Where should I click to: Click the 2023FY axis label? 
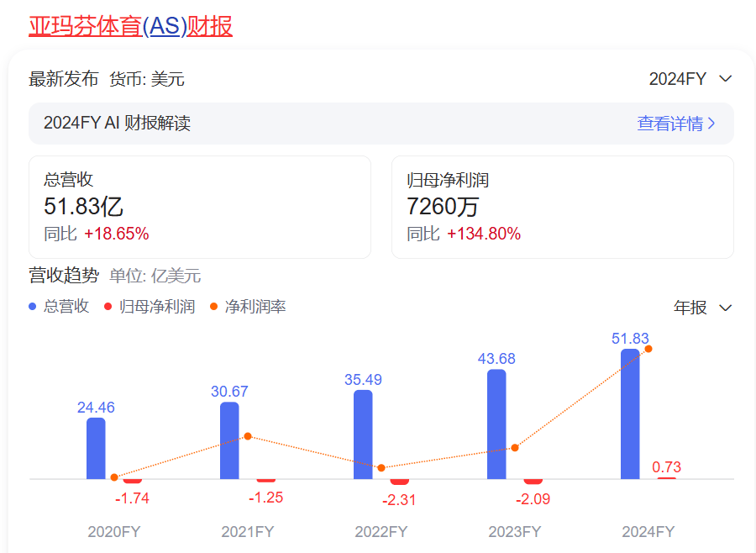514,532
